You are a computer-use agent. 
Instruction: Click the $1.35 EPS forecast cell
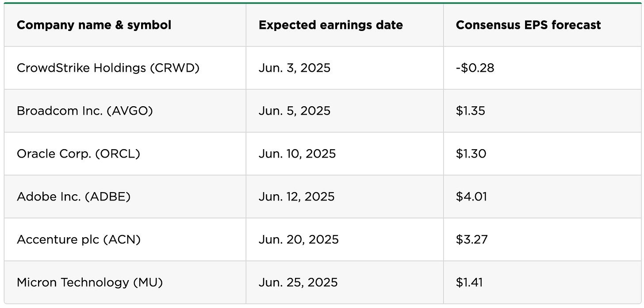pyautogui.click(x=471, y=111)
